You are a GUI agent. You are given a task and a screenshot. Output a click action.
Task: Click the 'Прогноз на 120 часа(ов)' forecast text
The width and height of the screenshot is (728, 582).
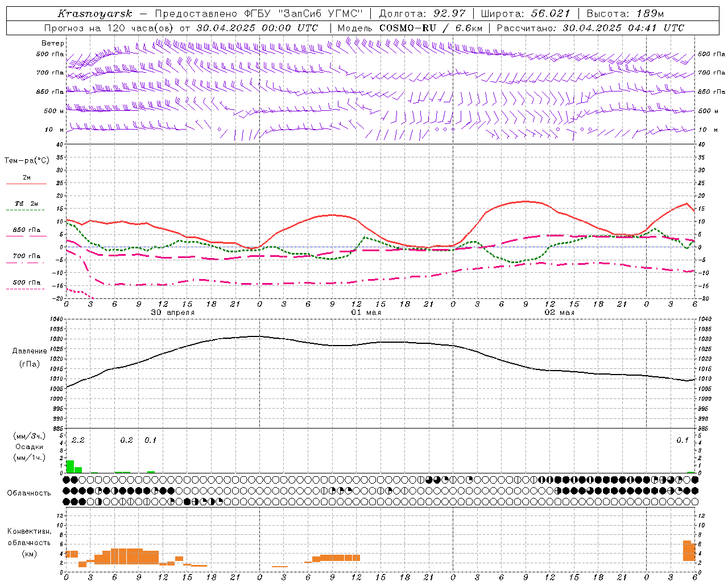coord(109,28)
